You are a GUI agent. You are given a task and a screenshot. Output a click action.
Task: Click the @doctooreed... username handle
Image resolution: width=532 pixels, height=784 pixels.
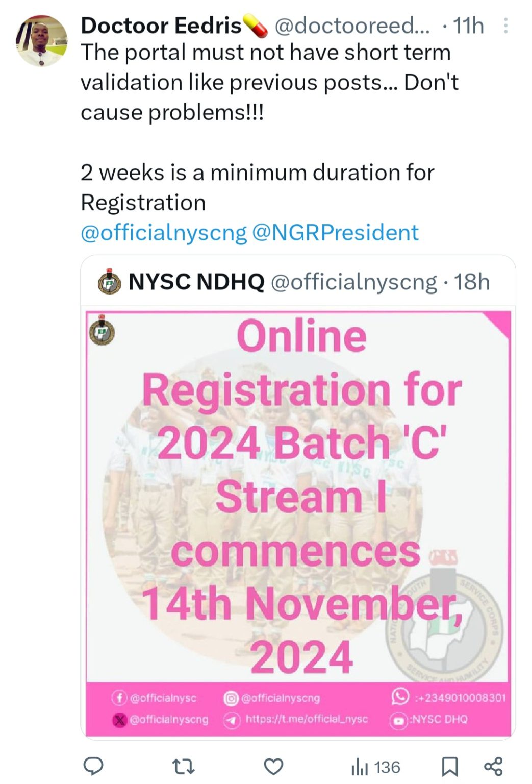point(352,26)
